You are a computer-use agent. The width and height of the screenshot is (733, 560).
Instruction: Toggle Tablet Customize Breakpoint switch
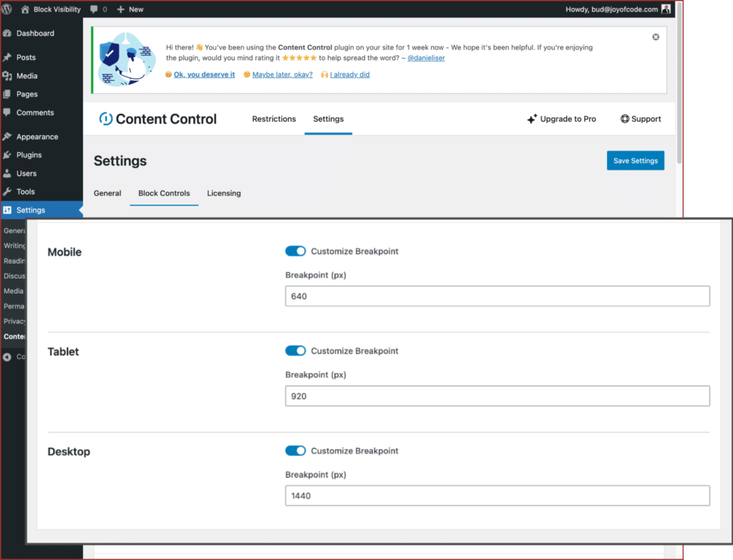[x=296, y=351]
